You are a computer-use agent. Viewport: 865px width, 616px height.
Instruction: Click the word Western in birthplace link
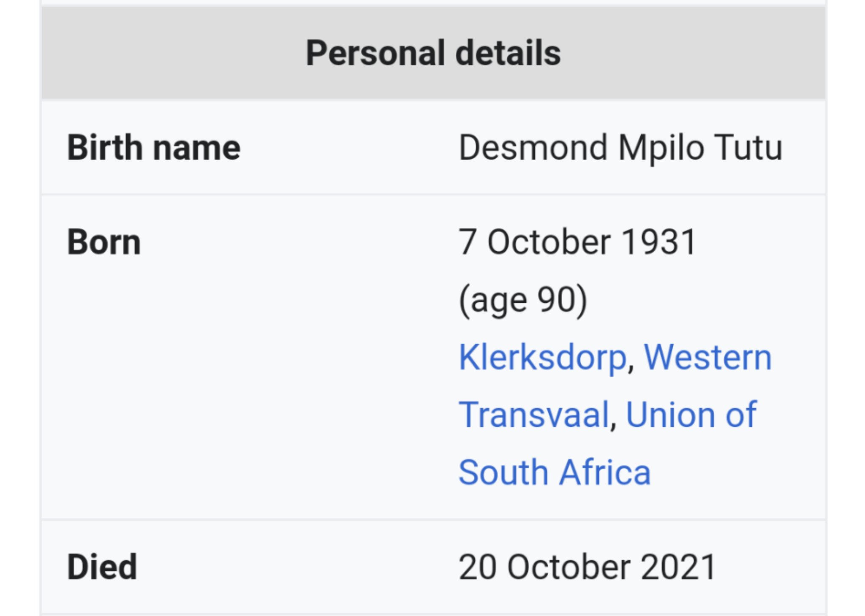pyautogui.click(x=707, y=358)
